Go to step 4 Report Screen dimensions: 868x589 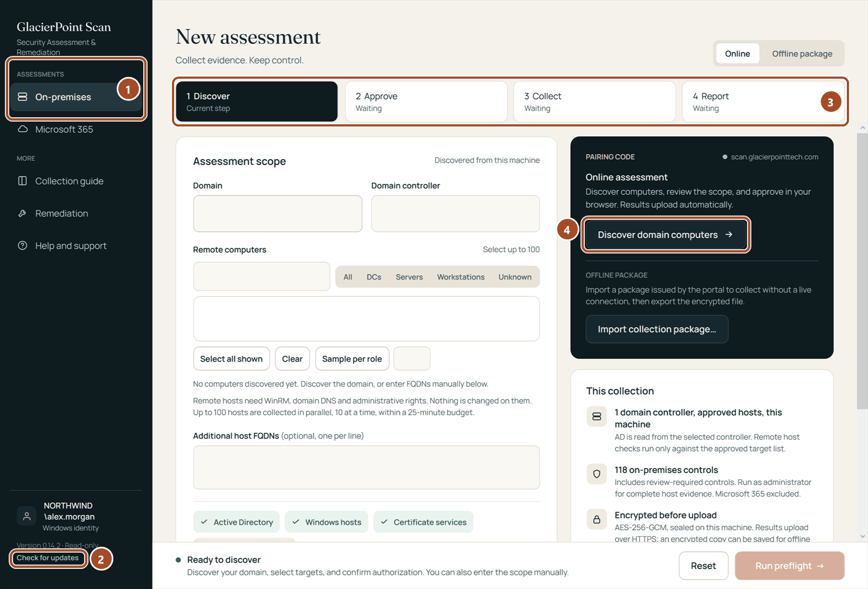[762, 102]
